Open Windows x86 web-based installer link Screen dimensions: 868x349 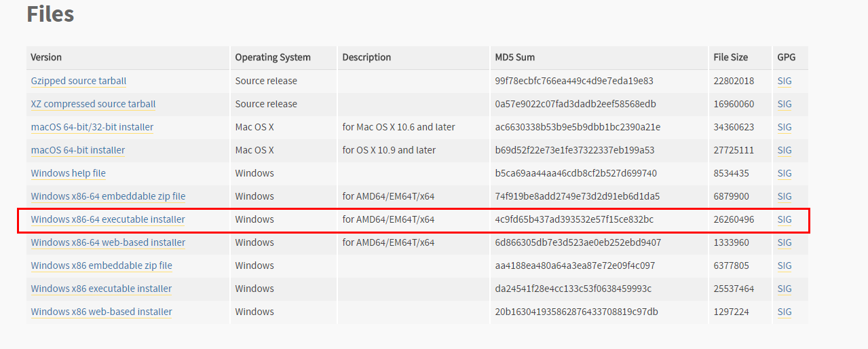point(102,312)
